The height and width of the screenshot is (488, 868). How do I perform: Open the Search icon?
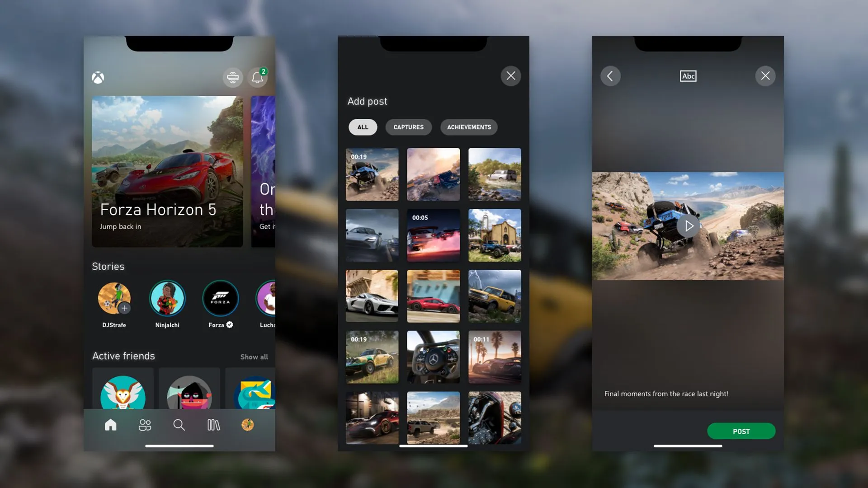(x=179, y=424)
